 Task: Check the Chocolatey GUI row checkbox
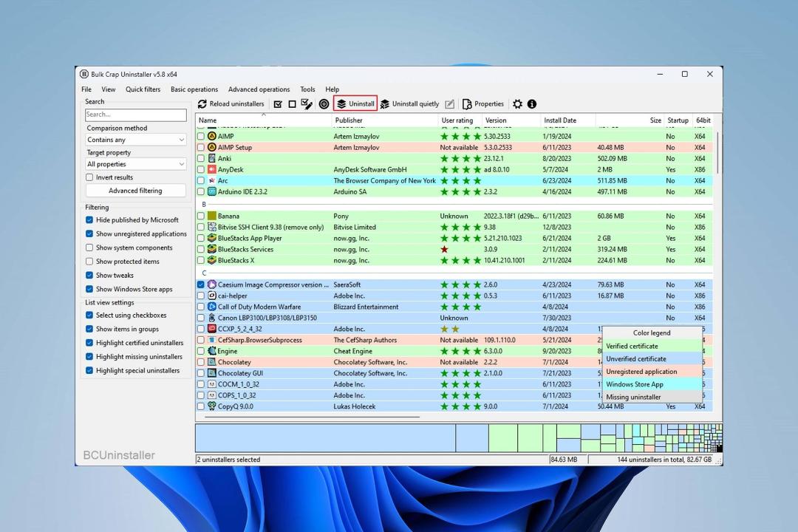click(201, 373)
